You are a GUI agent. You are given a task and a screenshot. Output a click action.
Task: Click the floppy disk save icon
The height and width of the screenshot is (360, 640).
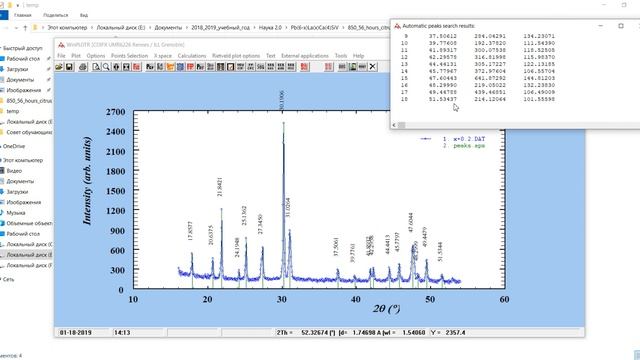69,67
